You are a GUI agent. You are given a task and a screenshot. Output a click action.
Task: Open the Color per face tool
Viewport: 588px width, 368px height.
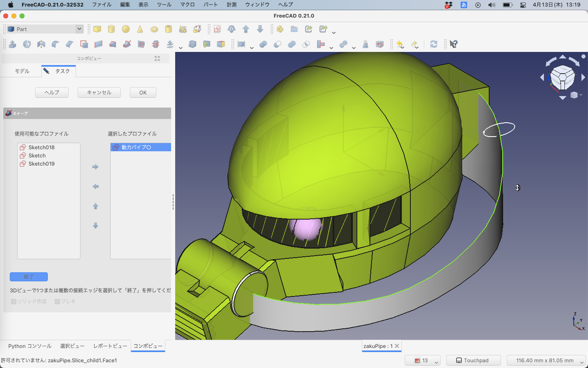point(221,44)
